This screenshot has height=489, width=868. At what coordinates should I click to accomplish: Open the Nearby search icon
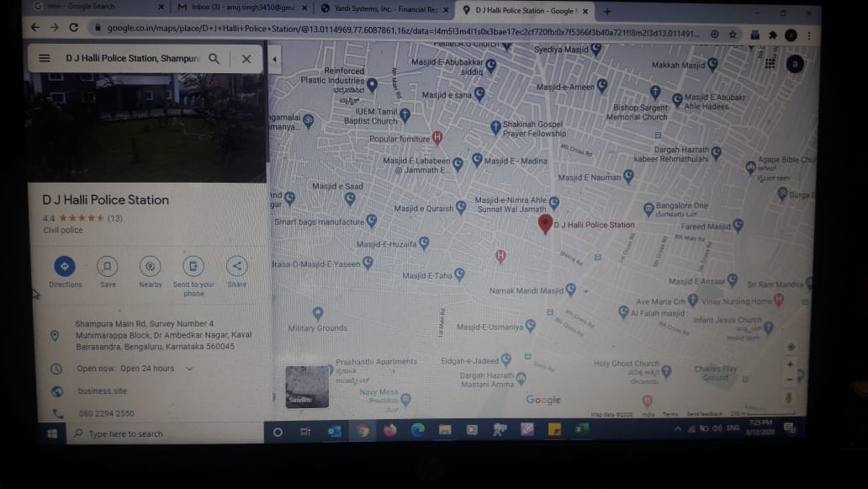point(150,266)
